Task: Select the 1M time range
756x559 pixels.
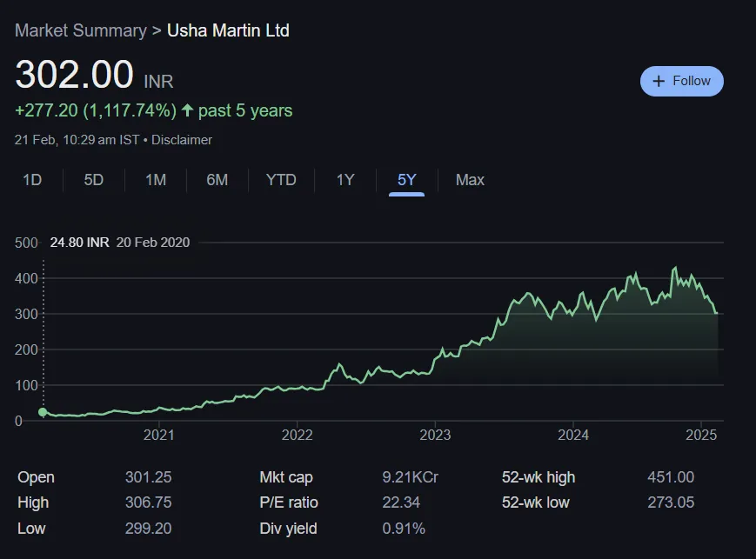Action: [x=155, y=180]
